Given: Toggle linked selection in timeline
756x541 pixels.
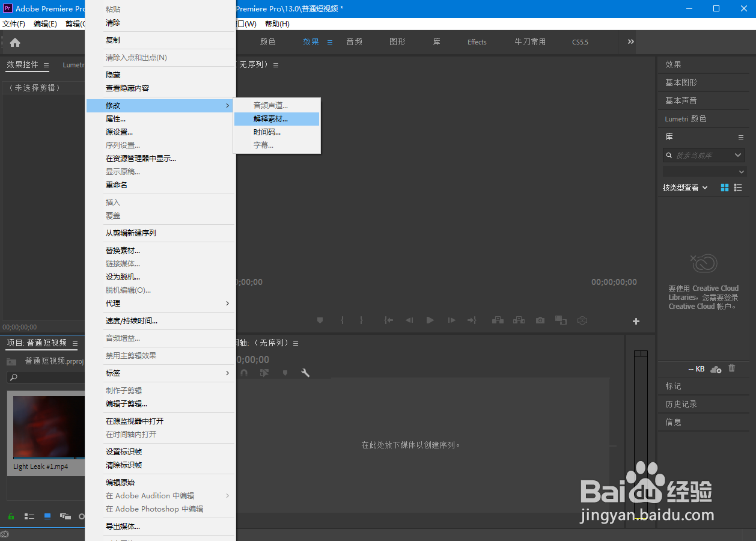Looking at the screenshot, I should click(x=264, y=373).
